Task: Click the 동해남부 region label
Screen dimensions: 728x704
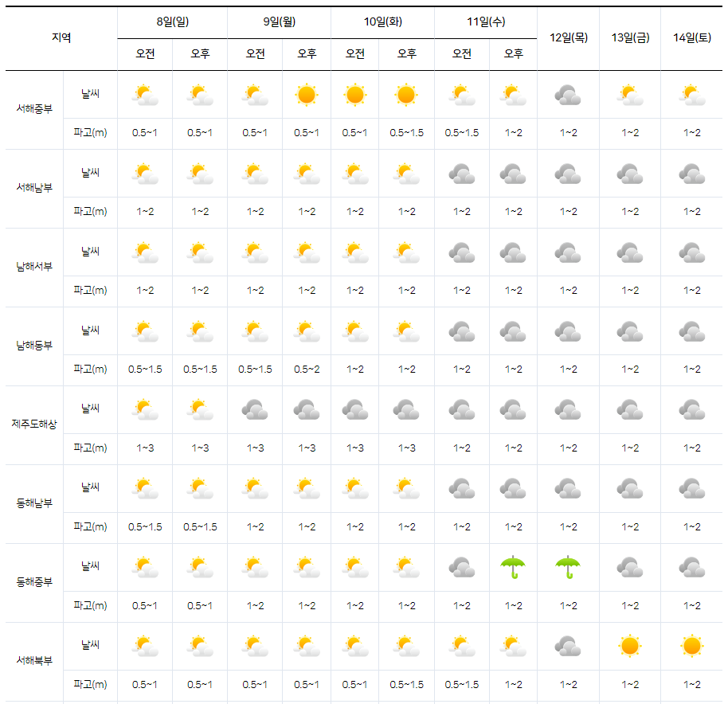Action: (34, 503)
